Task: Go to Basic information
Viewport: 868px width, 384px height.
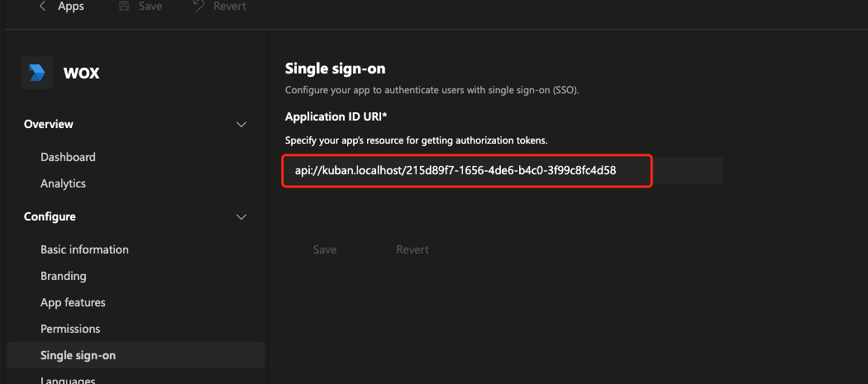Action: click(84, 249)
